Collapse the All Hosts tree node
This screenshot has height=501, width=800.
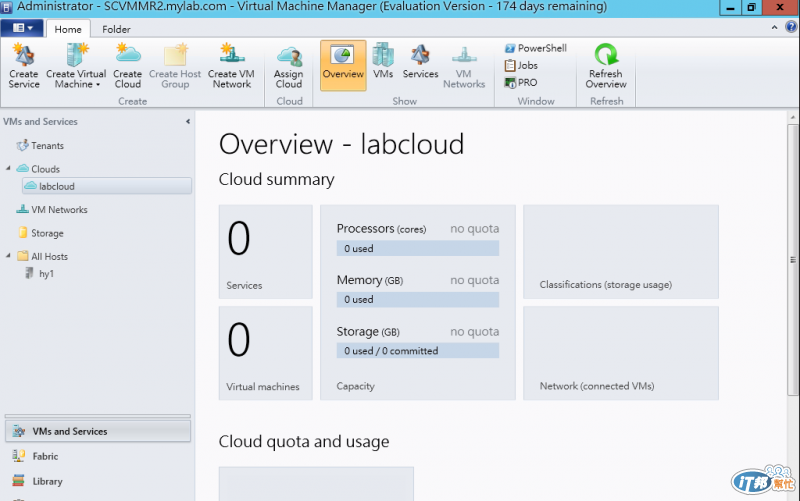[x=8, y=255]
